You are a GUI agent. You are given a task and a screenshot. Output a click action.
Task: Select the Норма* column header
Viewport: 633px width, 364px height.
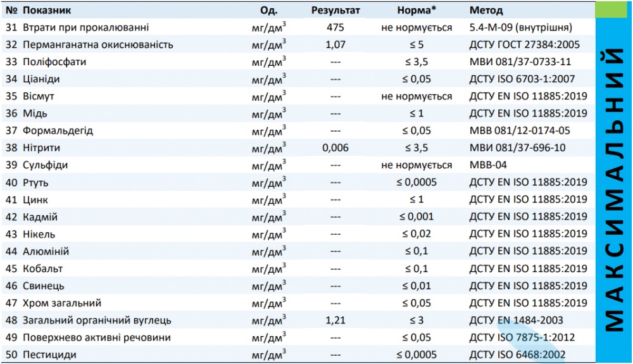point(416,11)
